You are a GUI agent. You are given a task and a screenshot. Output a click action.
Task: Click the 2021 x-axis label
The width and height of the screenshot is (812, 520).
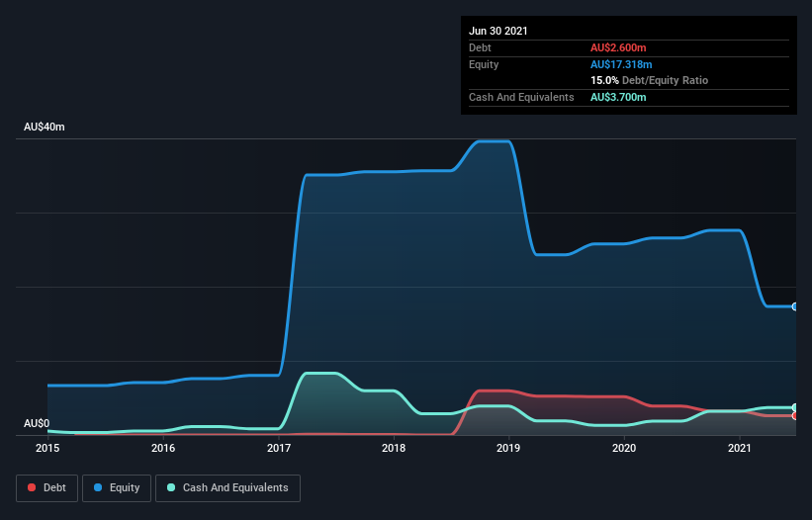[x=740, y=448]
